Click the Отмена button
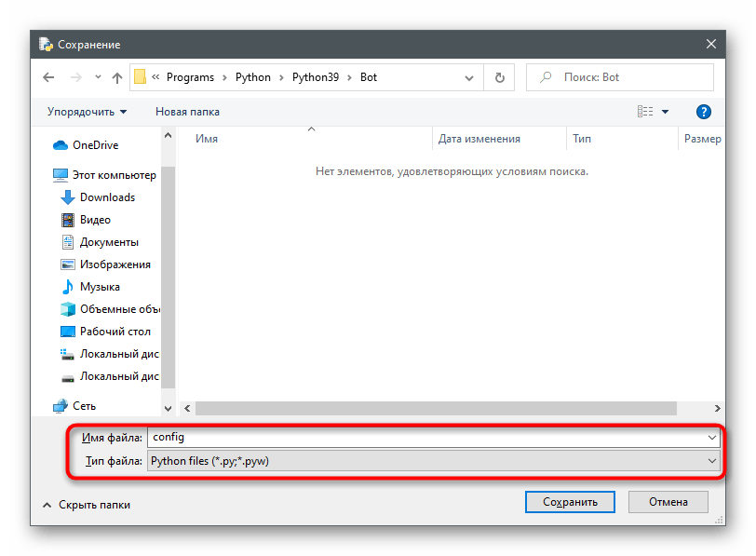The image size is (756, 556). click(x=668, y=502)
